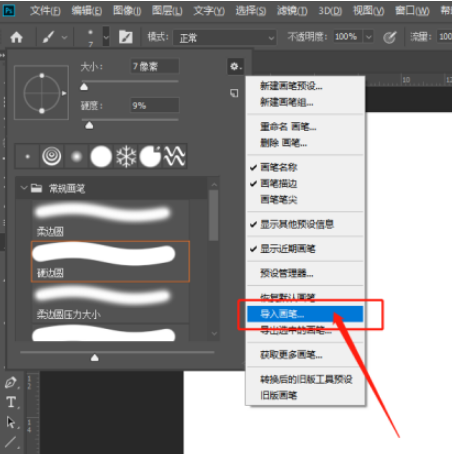Click the brush size field 7 像素
Screen dimensions: 452x454
(x=154, y=66)
